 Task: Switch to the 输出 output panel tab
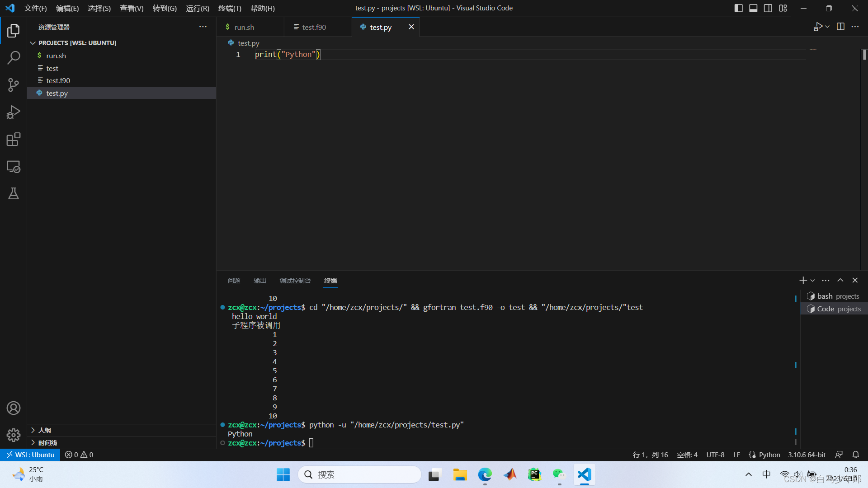tap(260, 281)
